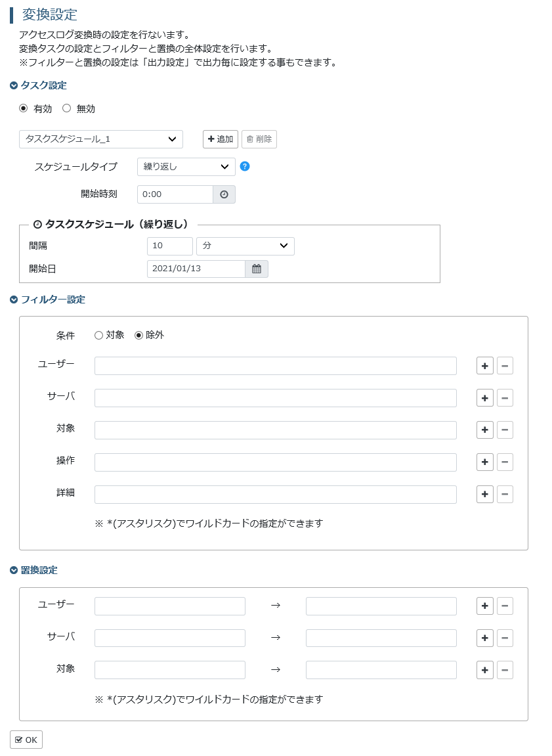Click the 対象 filter text field
This screenshot has height=756, width=552.
click(x=276, y=430)
